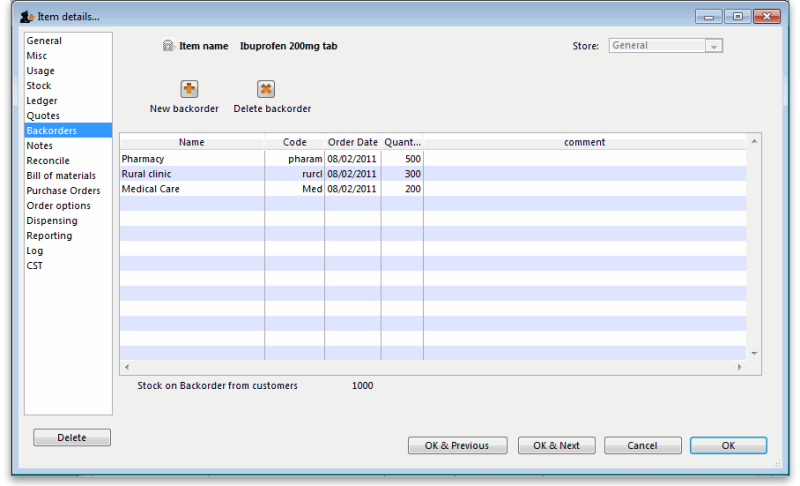The width and height of the screenshot is (800, 486).
Task: Click the Ibuprofen 200mg tab item name
Action: coord(289,46)
